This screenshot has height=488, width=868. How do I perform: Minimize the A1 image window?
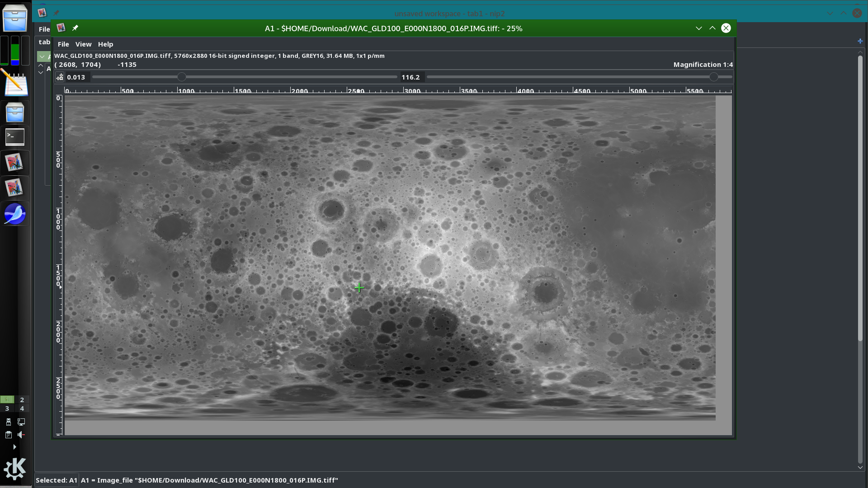[x=699, y=28]
